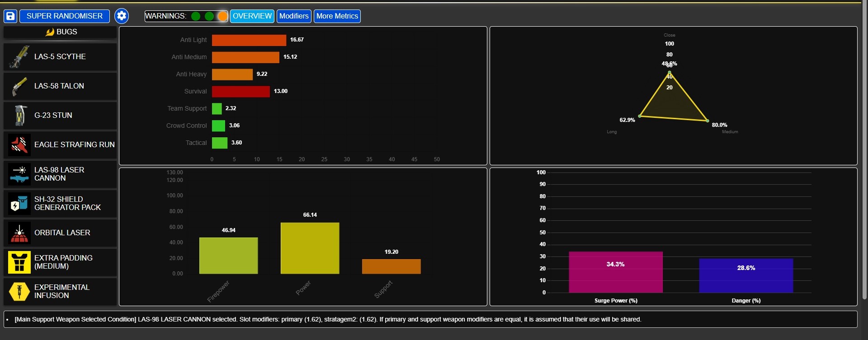The height and width of the screenshot is (340, 868).
Task: Click the SH-32 Shield Generator Pack icon
Action: 19,204
